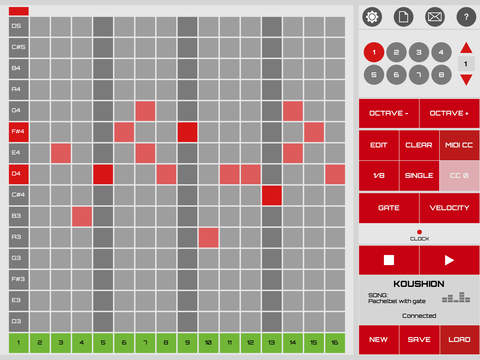Click the document page icon

pos(403,17)
